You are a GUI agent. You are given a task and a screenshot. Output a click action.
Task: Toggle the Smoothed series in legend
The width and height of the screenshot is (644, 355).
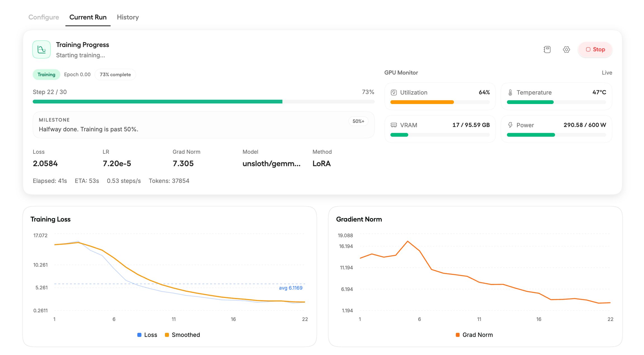click(183, 335)
